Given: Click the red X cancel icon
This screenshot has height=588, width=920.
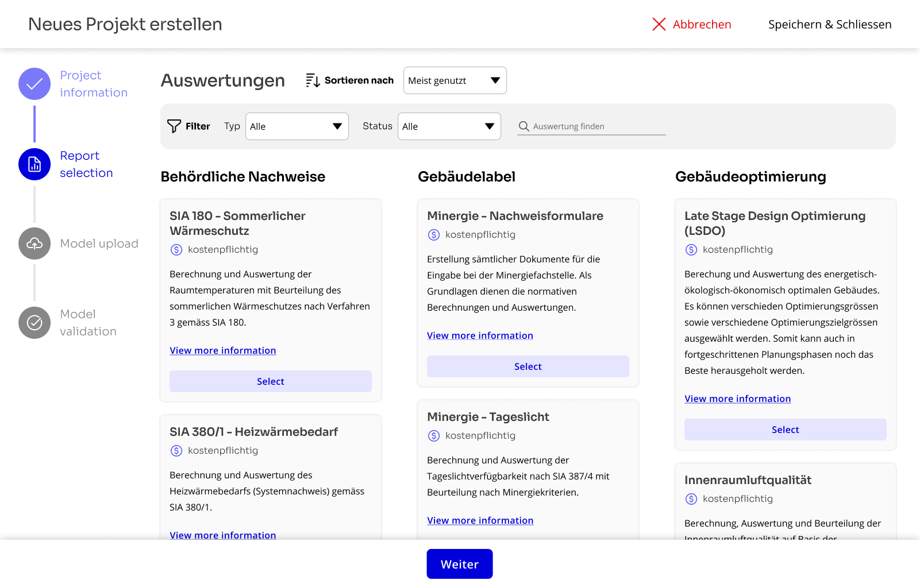Looking at the screenshot, I should (659, 24).
